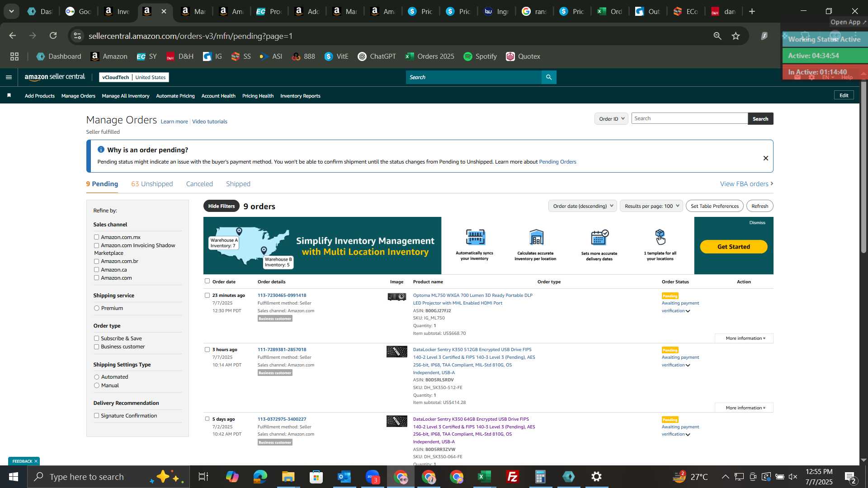Open Excel from the taskbar
This screenshot has width=868, height=488.
[485, 477]
